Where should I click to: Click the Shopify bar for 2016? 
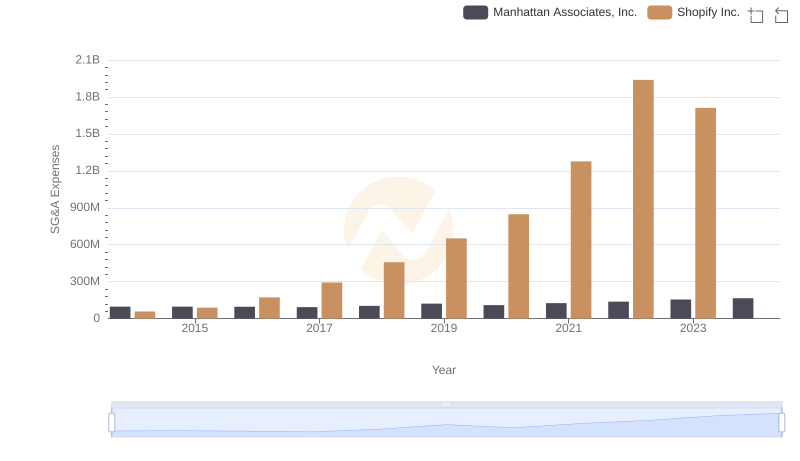click(x=269, y=308)
